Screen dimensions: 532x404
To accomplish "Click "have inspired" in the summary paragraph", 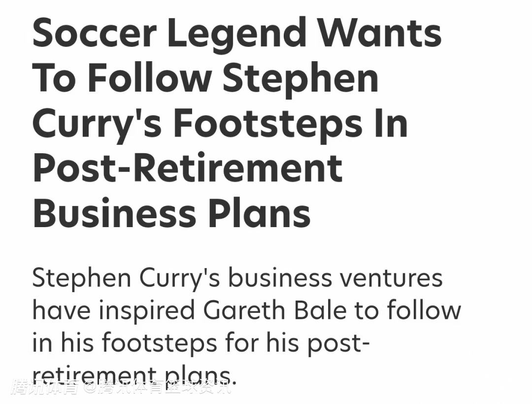I will (113, 311).
